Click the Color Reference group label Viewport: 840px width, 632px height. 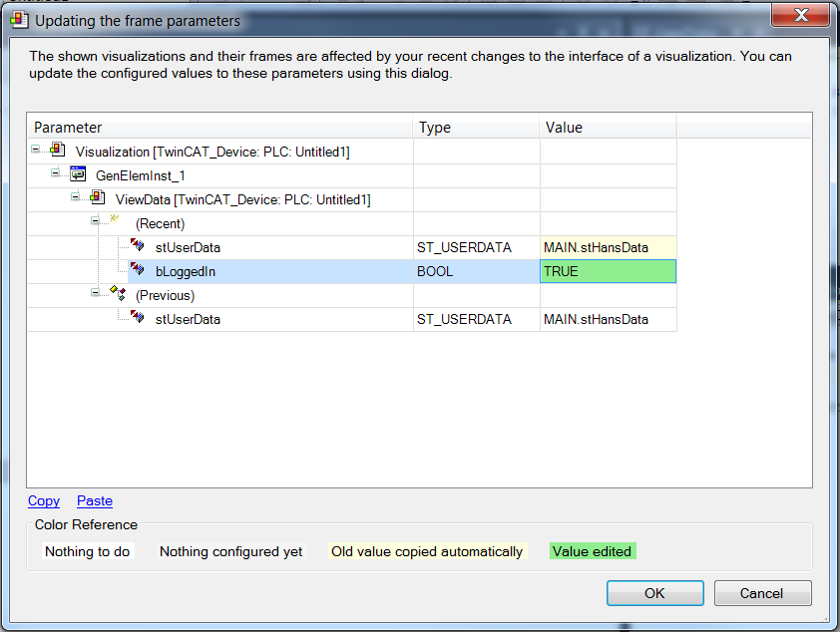coord(86,524)
